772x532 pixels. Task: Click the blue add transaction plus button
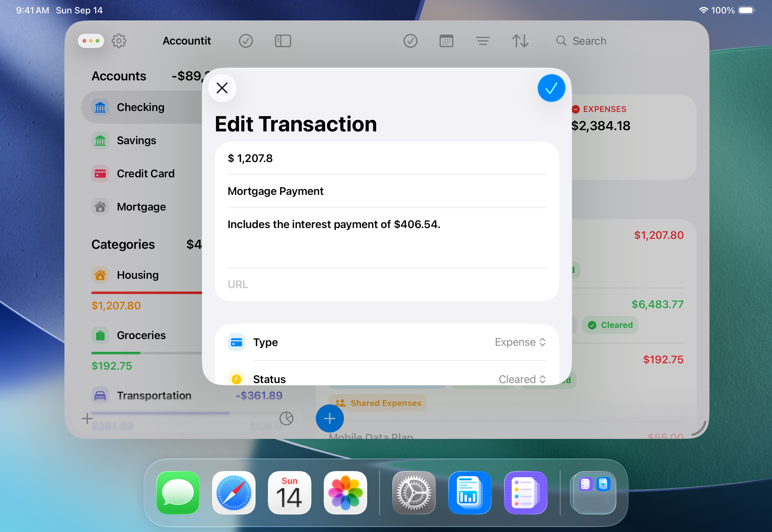click(329, 418)
